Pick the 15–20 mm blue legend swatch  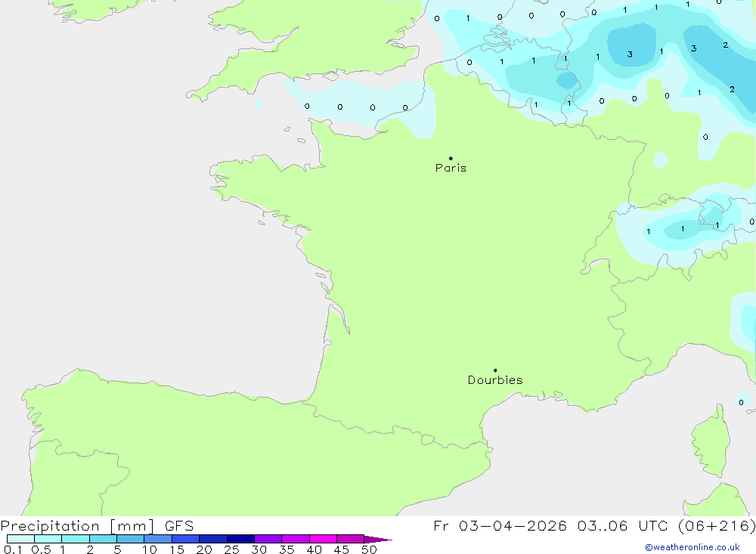point(186,539)
